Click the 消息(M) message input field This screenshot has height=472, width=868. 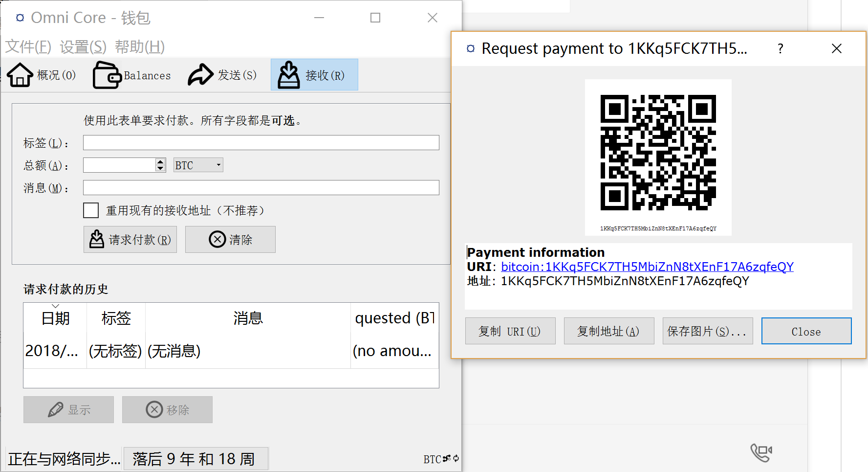click(261, 187)
